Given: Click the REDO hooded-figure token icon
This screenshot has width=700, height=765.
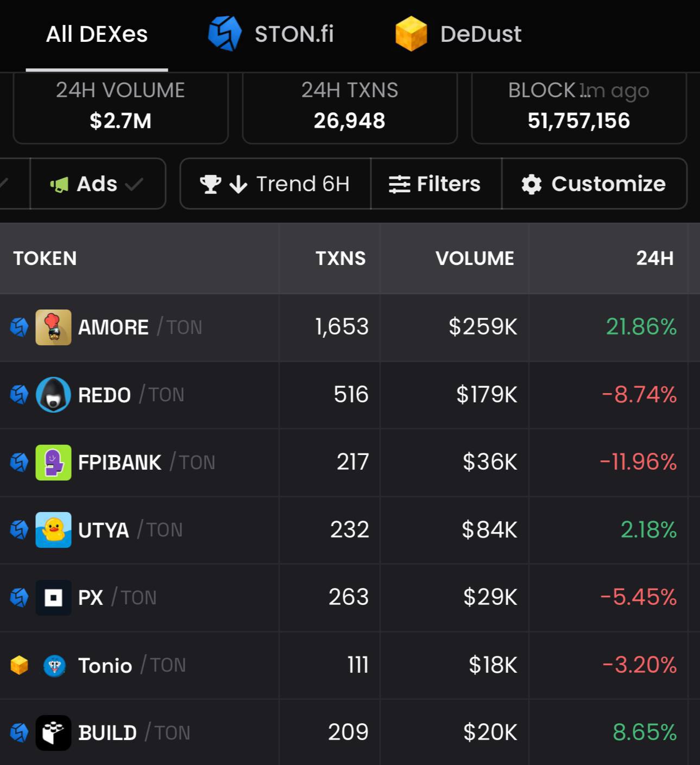Looking at the screenshot, I should point(53,395).
